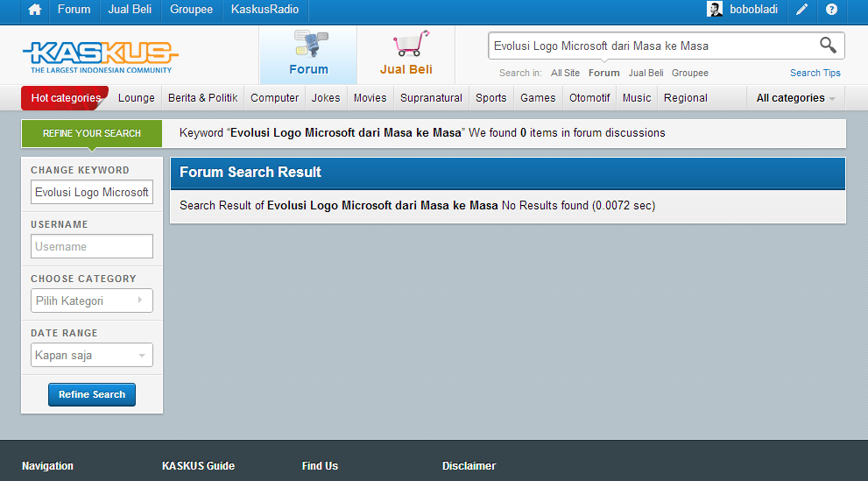Open Otomotif category
Viewport: 868px width, 481px height.
pyautogui.click(x=589, y=98)
